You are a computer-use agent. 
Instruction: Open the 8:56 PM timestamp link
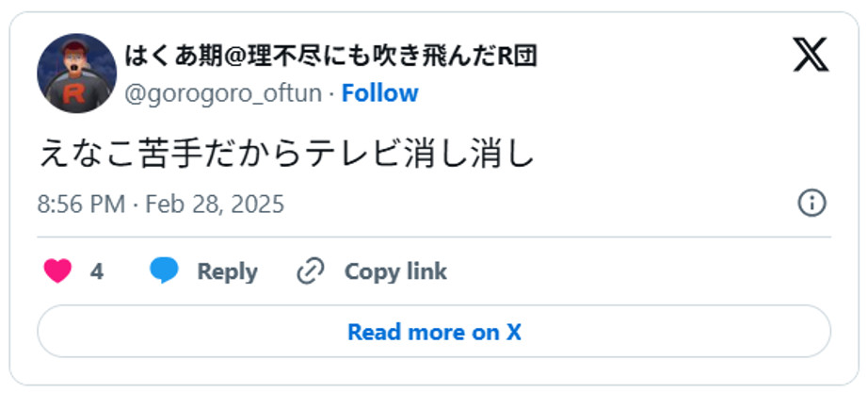tap(79, 204)
